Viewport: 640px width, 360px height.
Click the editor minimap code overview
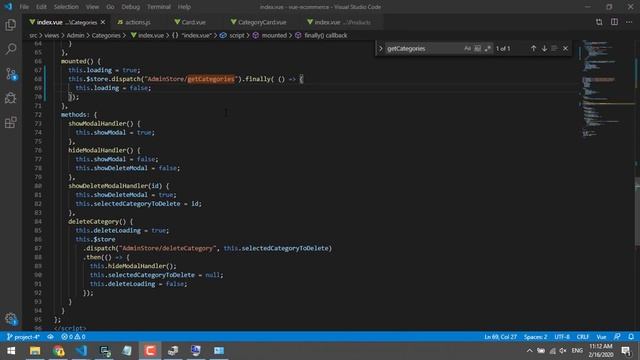606,90
